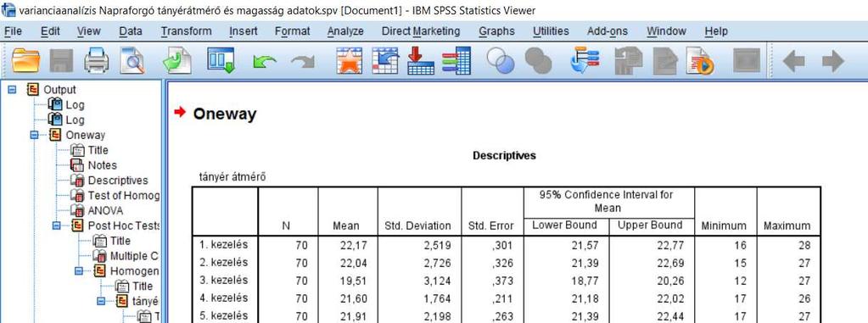Screen dimensions: 868x323
Task: Select Descriptives in the outline tree
Action: [118, 181]
